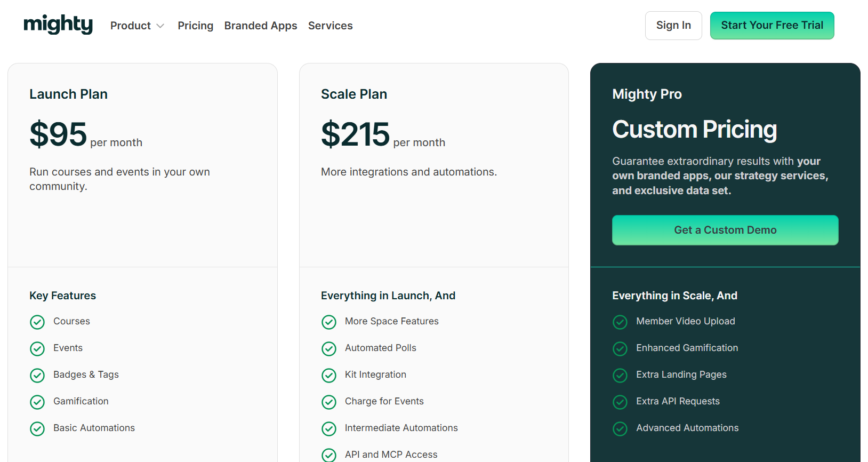Click Start Your Free Trial button

[x=772, y=26]
